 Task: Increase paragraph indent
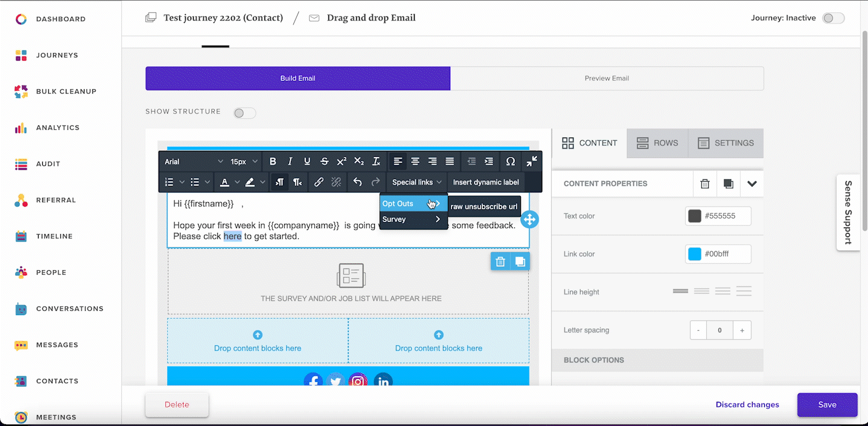tap(489, 162)
